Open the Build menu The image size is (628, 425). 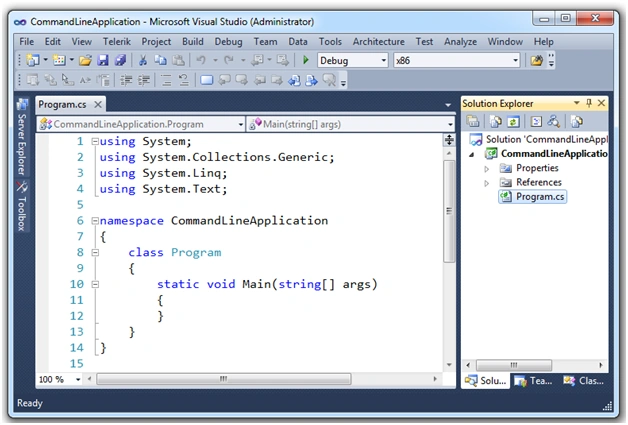pyautogui.click(x=193, y=42)
